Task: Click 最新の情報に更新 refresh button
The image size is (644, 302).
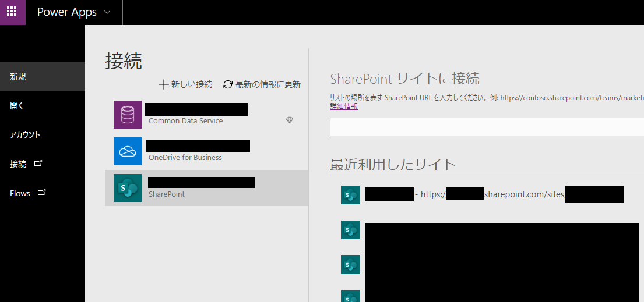Action: [262, 84]
